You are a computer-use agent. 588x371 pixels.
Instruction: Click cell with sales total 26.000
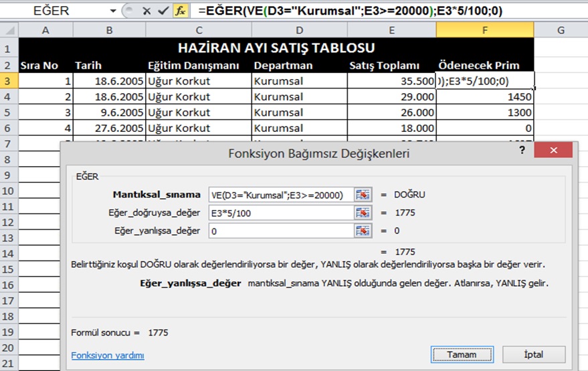click(x=391, y=113)
